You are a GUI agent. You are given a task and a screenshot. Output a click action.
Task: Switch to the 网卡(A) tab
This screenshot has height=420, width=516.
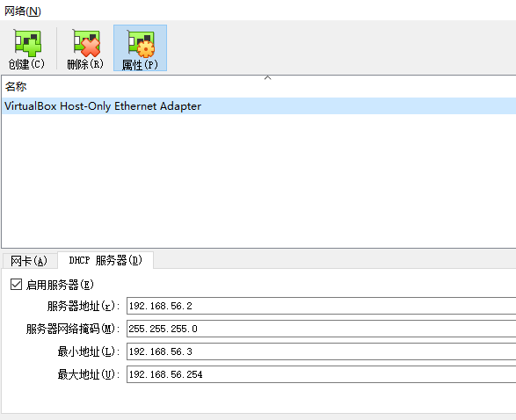point(29,261)
